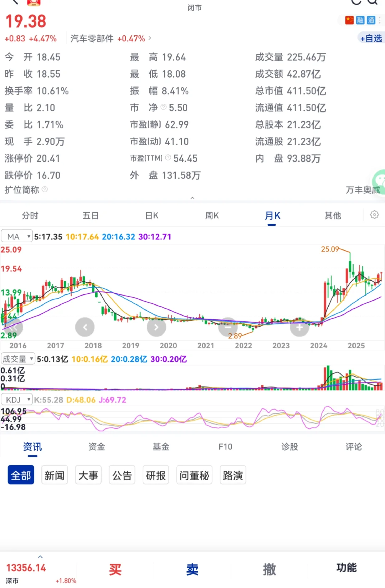Tap the volume bars sub-chart

pyautogui.click(x=192, y=377)
